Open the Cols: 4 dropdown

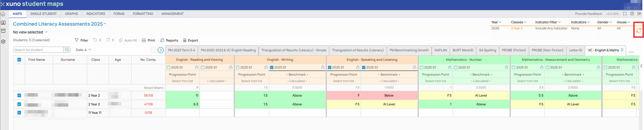coord(84,50)
